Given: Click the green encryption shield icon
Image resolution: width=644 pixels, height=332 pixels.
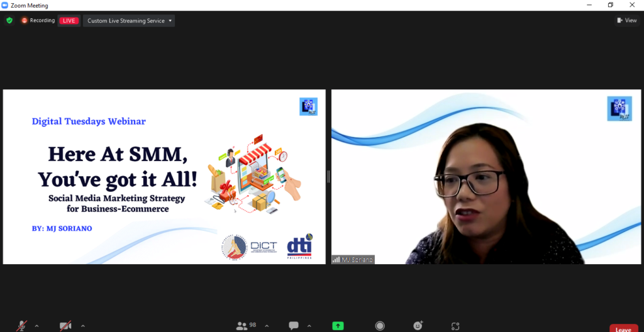Looking at the screenshot, I should 9,20.
